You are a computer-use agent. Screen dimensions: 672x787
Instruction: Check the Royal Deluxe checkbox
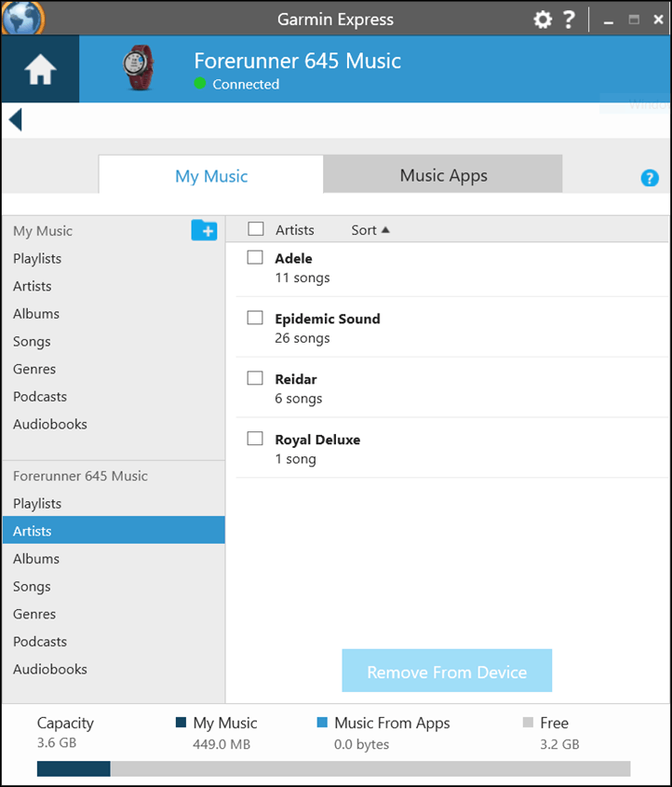click(x=255, y=438)
